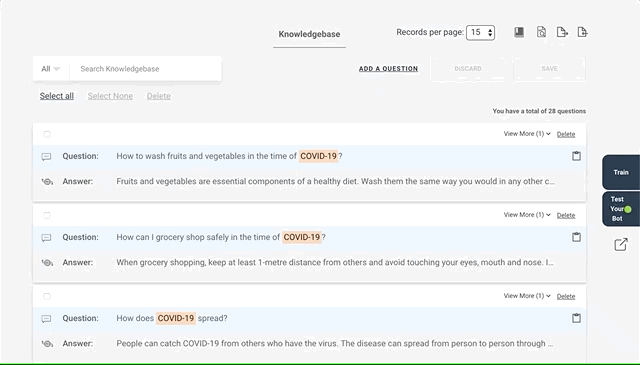The width and height of the screenshot is (640, 365).
Task: Switch to the Knowledgebase tab
Action: tap(309, 34)
